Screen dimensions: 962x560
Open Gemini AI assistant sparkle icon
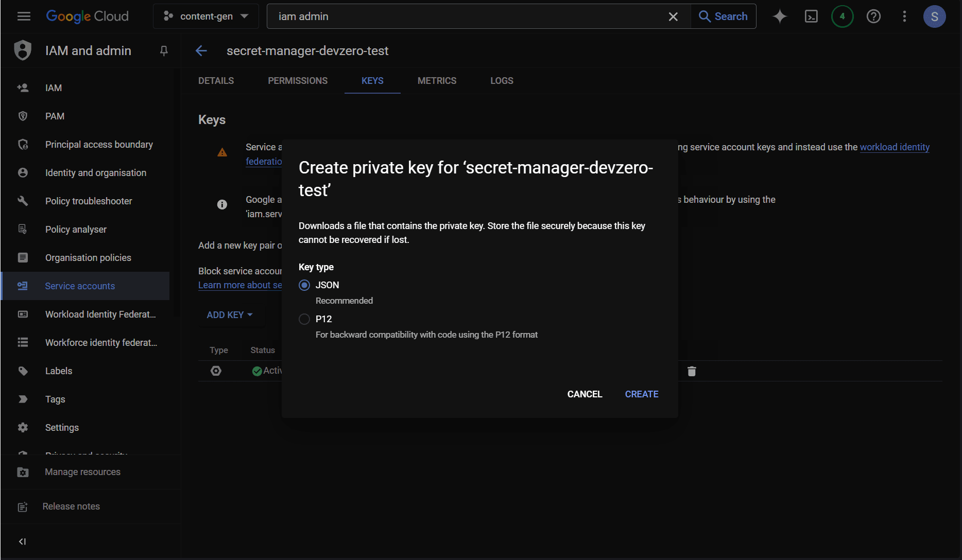click(x=780, y=16)
